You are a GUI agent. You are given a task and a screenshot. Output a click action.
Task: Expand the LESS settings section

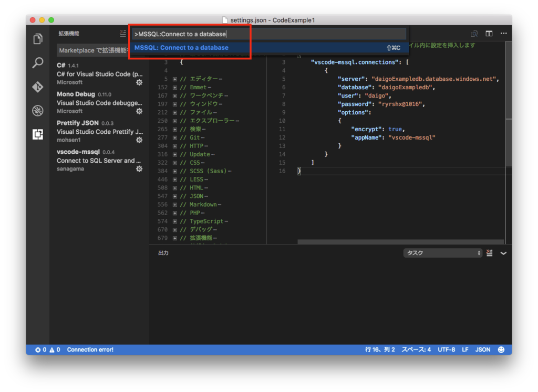click(x=175, y=179)
